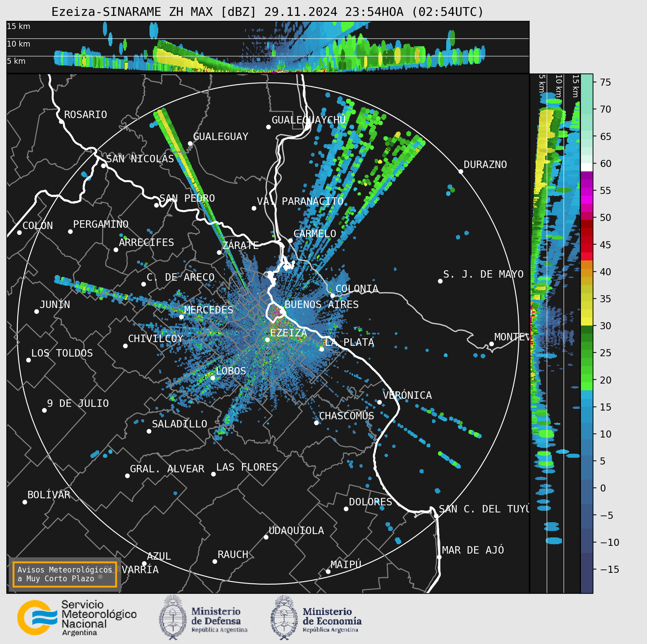
Task: Click the 9 DE JULIO label
Action: coord(78,403)
